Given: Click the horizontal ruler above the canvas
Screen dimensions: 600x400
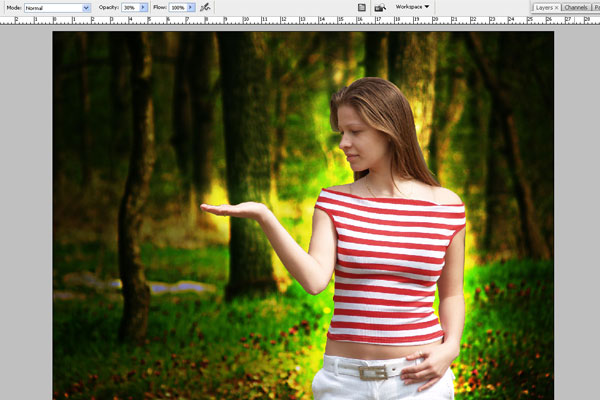Looking at the screenshot, I should click(x=300, y=20).
